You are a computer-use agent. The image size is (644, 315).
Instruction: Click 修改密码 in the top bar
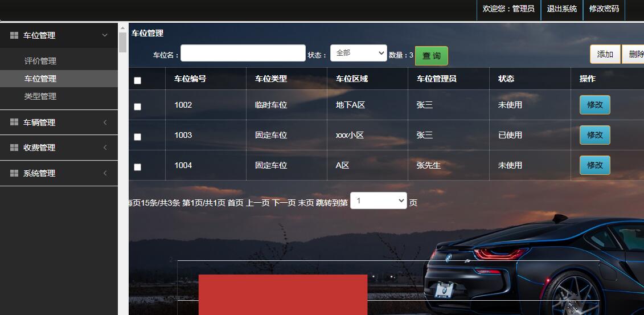pos(604,9)
